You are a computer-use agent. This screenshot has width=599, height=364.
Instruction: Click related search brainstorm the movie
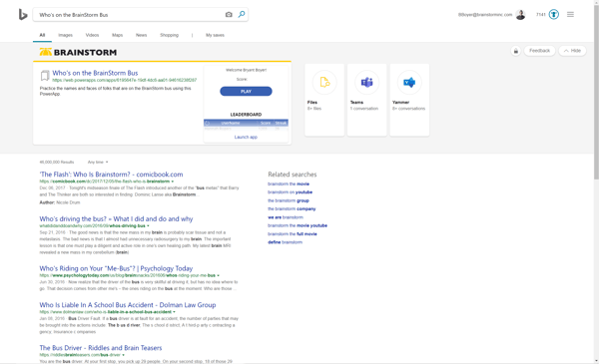(289, 183)
